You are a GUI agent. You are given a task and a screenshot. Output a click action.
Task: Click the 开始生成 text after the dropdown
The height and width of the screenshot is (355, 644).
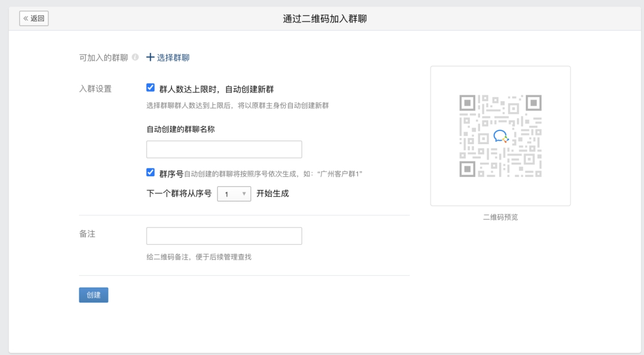(x=273, y=194)
